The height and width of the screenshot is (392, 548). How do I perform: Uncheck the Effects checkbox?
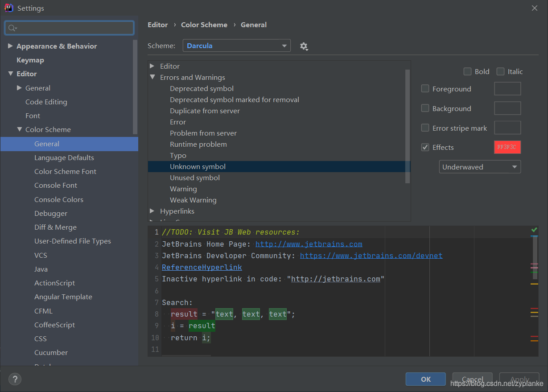point(425,147)
